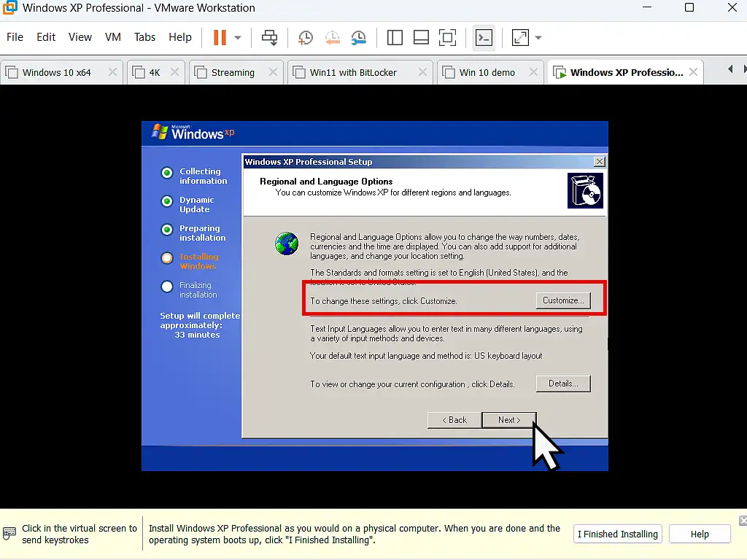Show or hide the library panel
747x560 pixels.
[395, 37]
